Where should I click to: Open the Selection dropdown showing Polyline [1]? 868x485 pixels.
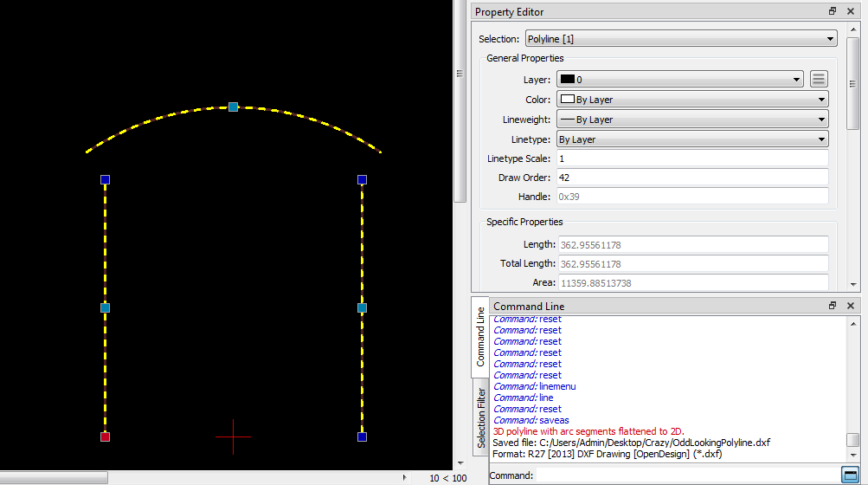(680, 39)
